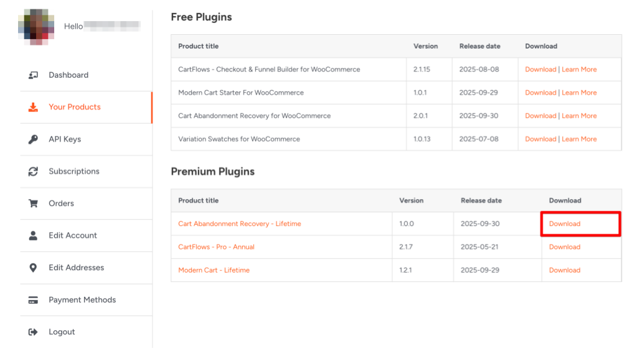Screen dimensions: 642x364
Task: Click the Dashboard sidebar icon
Action: coord(33,75)
